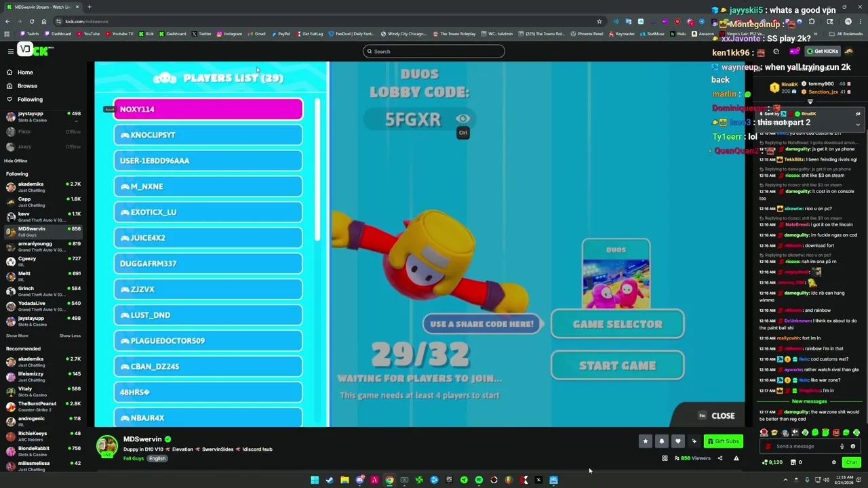Click the Gift Subs button
868x488 pixels.
(x=723, y=441)
